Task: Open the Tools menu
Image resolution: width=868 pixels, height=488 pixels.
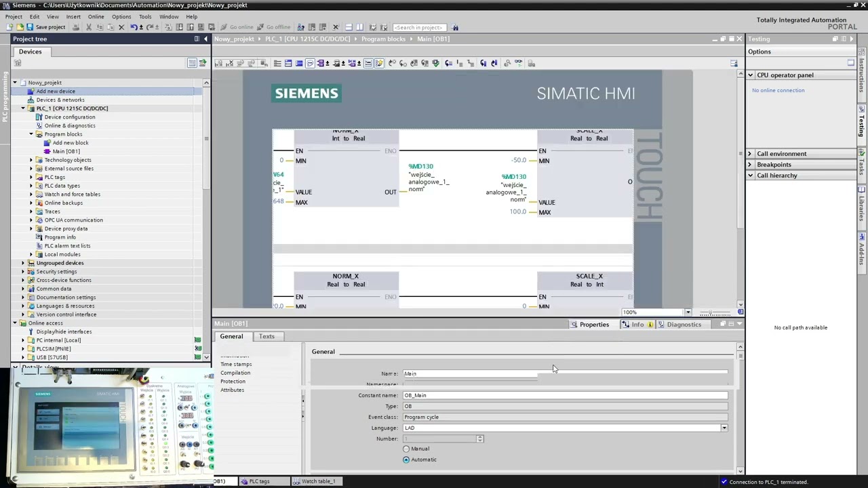Action: [145, 16]
